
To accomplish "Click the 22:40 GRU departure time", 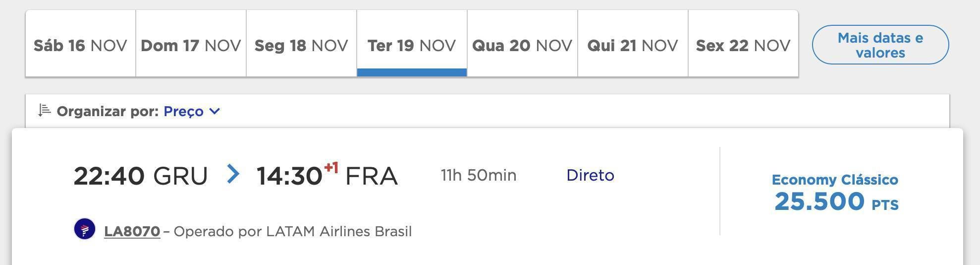I will (141, 176).
